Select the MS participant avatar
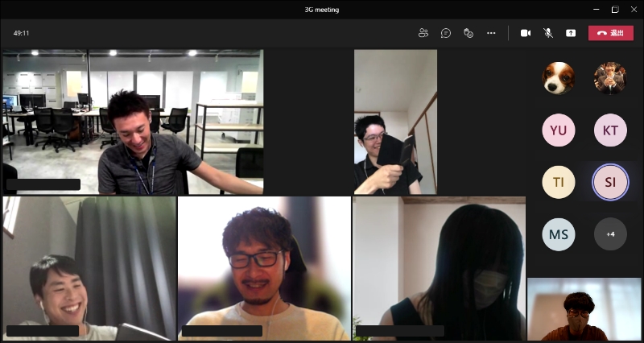Image resolution: width=644 pixels, height=343 pixels. click(559, 234)
